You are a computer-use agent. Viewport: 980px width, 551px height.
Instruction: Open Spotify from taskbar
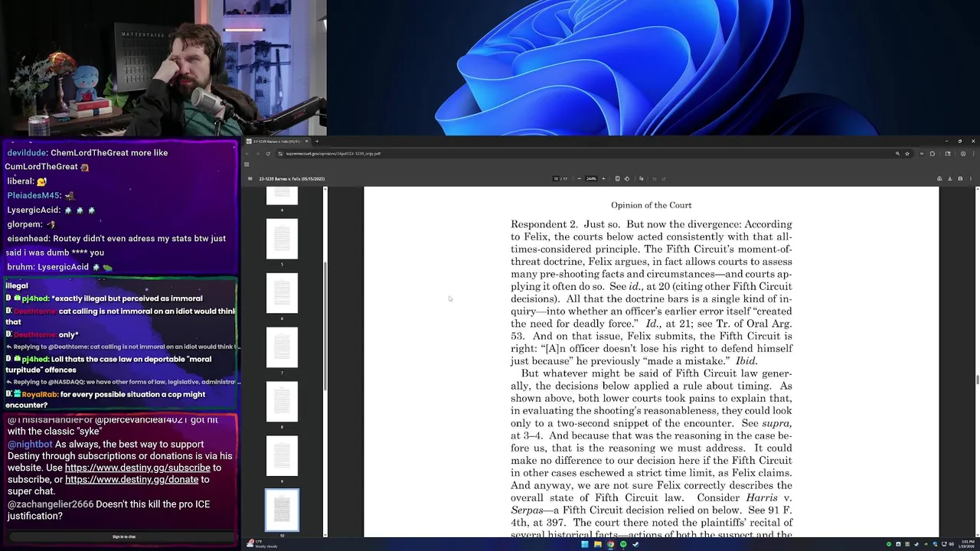pyautogui.click(x=622, y=544)
